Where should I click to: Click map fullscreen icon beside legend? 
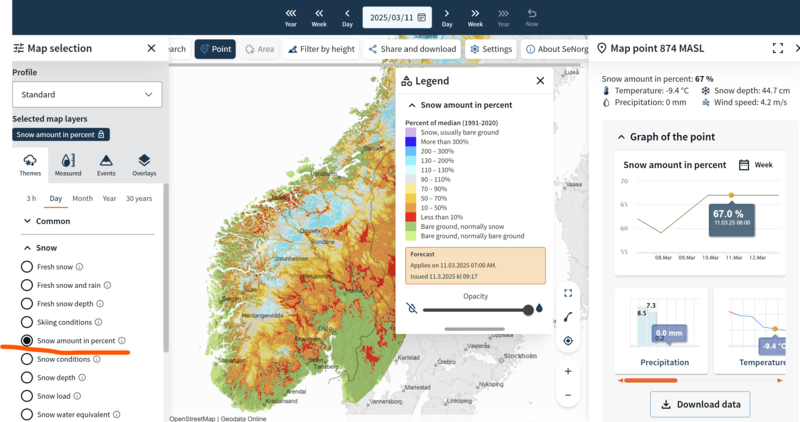tap(568, 293)
